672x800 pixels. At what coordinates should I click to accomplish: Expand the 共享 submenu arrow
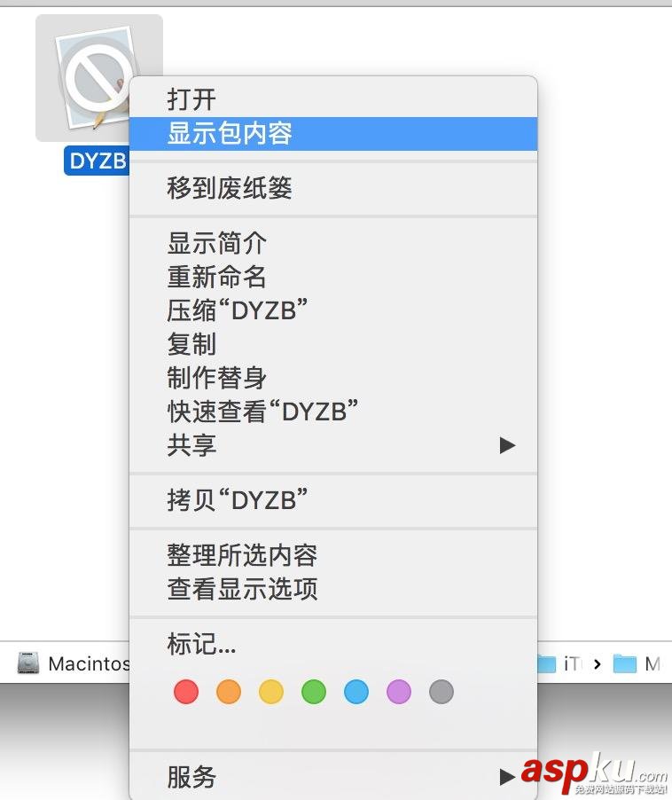(x=507, y=444)
